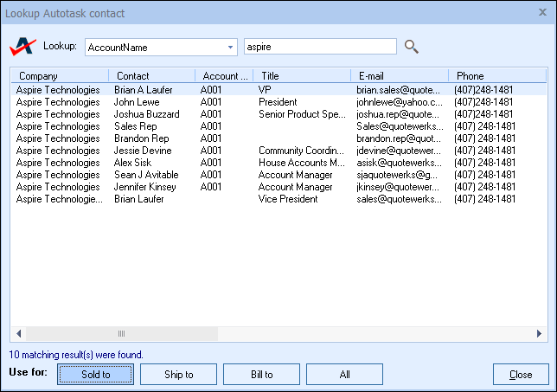
Task: Select the John Lewe contact row
Action: [137, 101]
